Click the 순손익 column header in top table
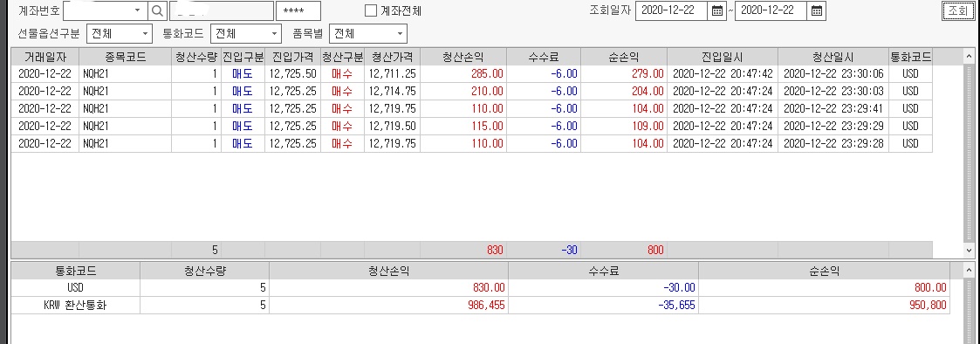The width and height of the screenshot is (980, 344). (624, 57)
